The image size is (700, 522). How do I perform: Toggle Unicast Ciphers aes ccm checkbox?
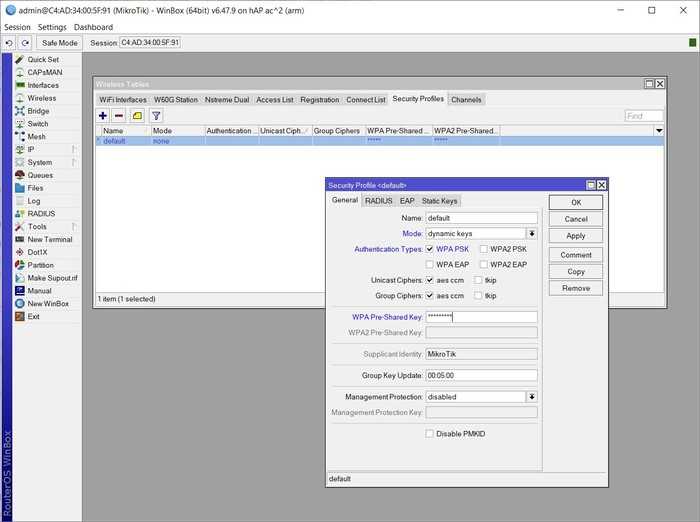pos(429,280)
